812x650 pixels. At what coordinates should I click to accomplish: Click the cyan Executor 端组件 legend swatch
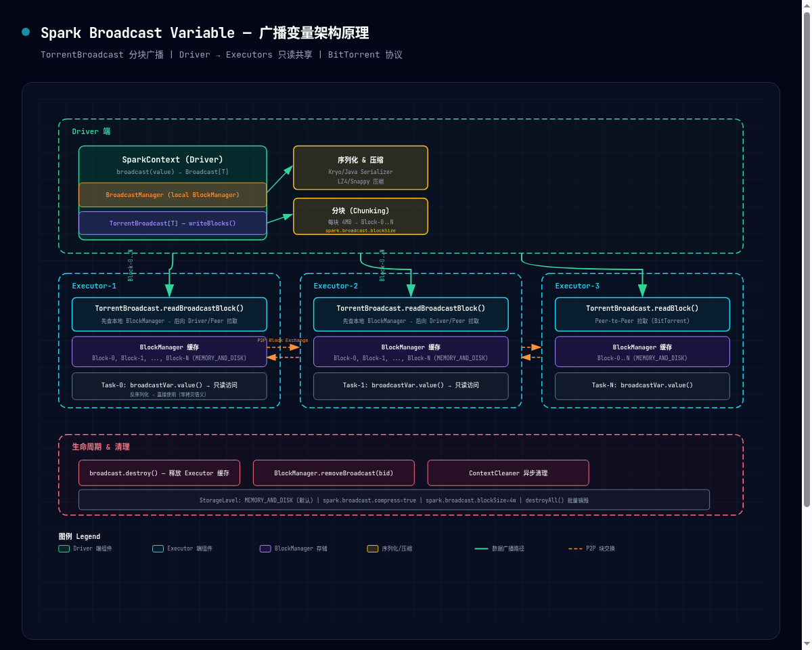tap(158, 548)
